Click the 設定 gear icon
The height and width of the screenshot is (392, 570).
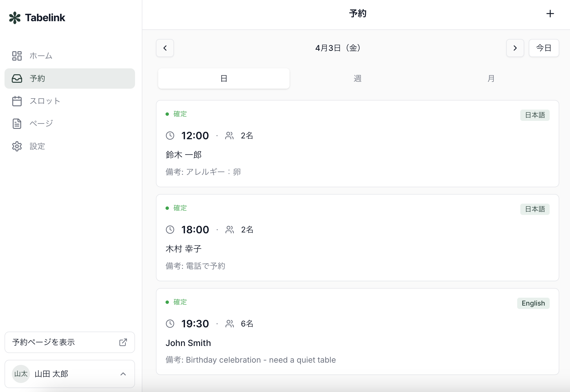[x=17, y=146]
